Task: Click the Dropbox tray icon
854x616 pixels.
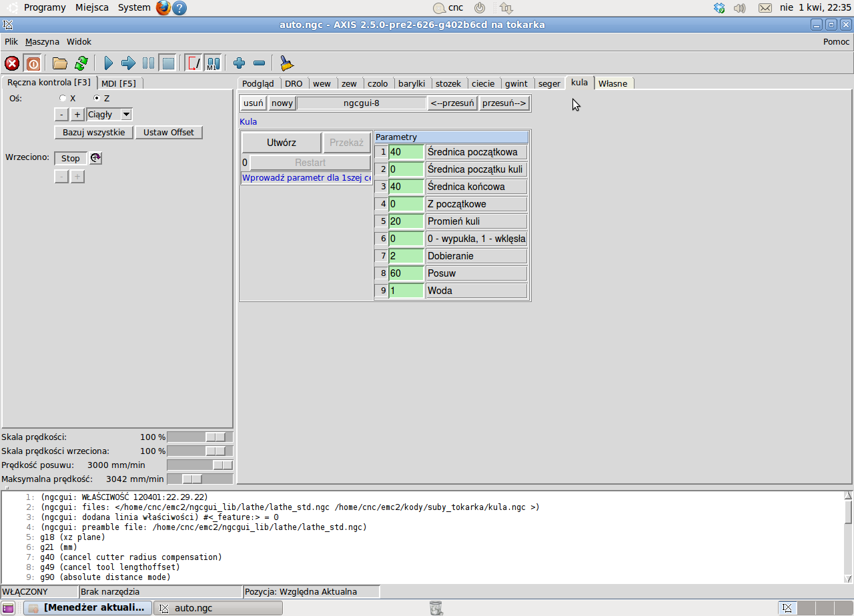Action: point(719,8)
